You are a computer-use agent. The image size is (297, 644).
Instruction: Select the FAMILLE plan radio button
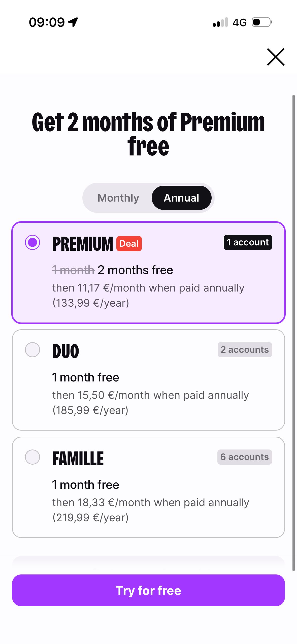coord(33,457)
